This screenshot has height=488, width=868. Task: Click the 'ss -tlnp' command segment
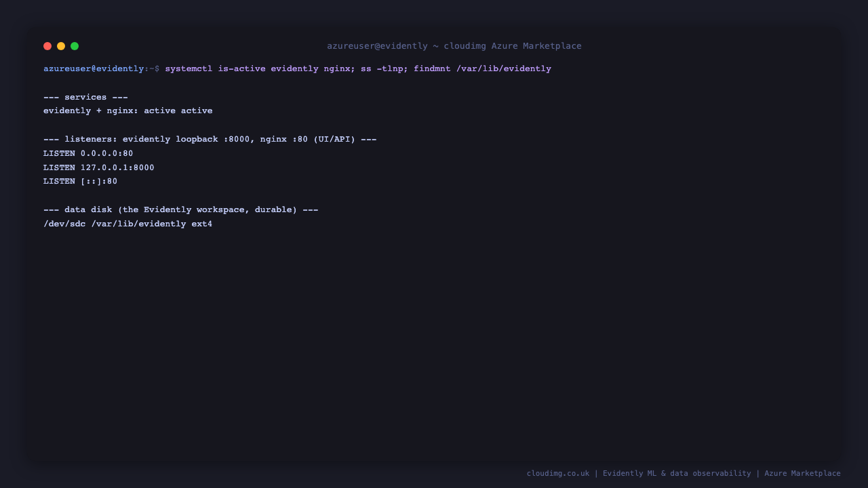coord(382,68)
